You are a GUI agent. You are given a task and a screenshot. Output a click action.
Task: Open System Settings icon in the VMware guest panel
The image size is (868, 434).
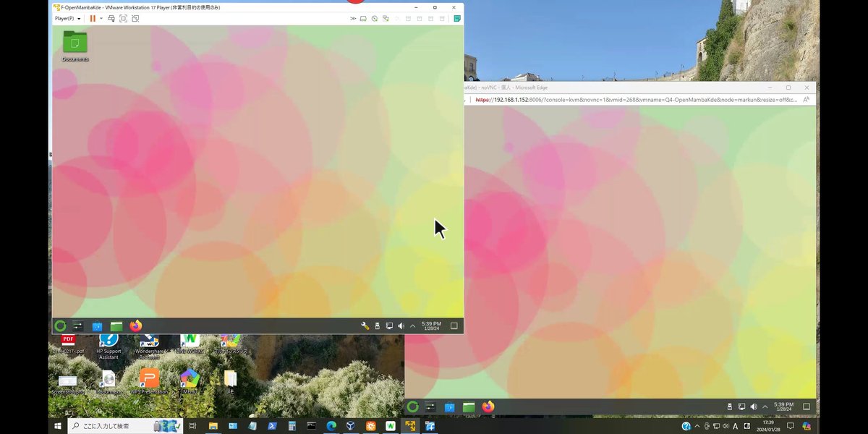pyautogui.click(x=78, y=326)
